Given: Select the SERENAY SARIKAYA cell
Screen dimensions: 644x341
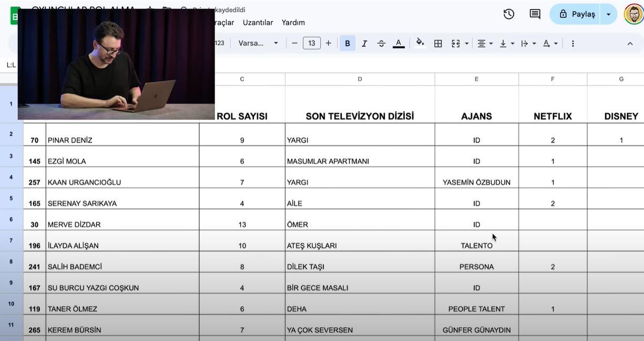Looking at the screenshot, I should pos(122,198).
